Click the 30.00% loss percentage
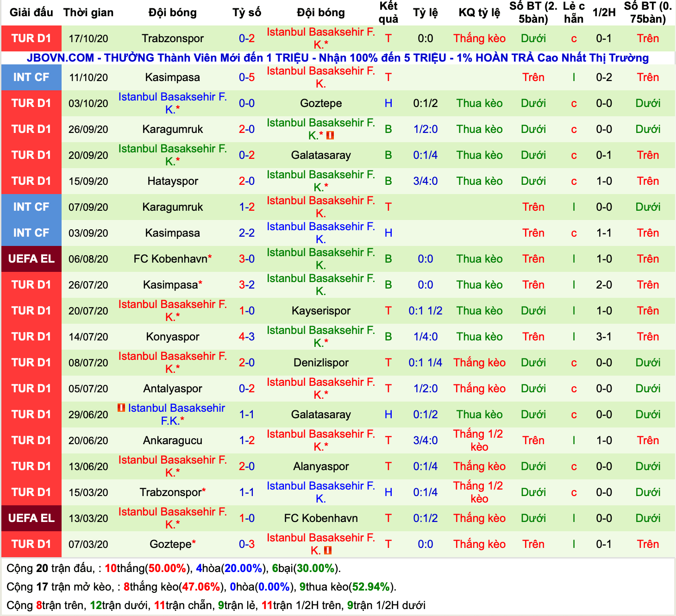The image size is (676, 616). [316, 568]
